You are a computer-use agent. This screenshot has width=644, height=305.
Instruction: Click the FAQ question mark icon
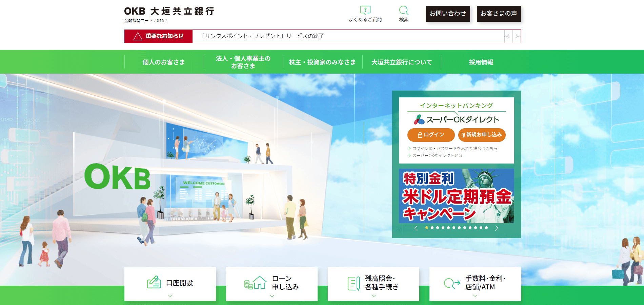pos(365,10)
